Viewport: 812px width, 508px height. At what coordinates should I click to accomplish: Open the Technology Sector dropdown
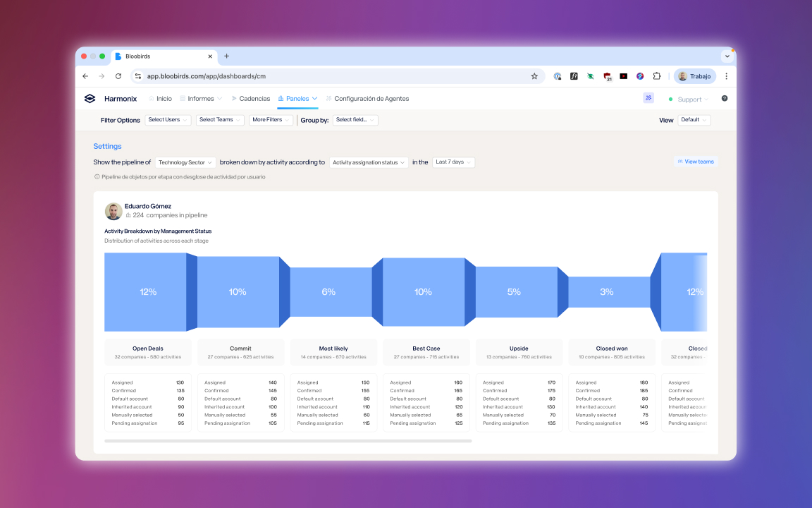coord(185,162)
